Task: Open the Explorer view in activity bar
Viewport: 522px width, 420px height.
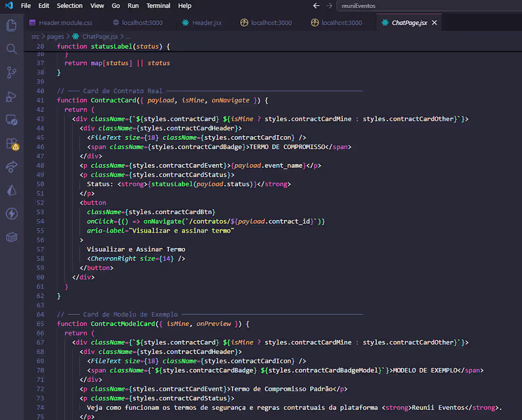Action: (x=12, y=26)
